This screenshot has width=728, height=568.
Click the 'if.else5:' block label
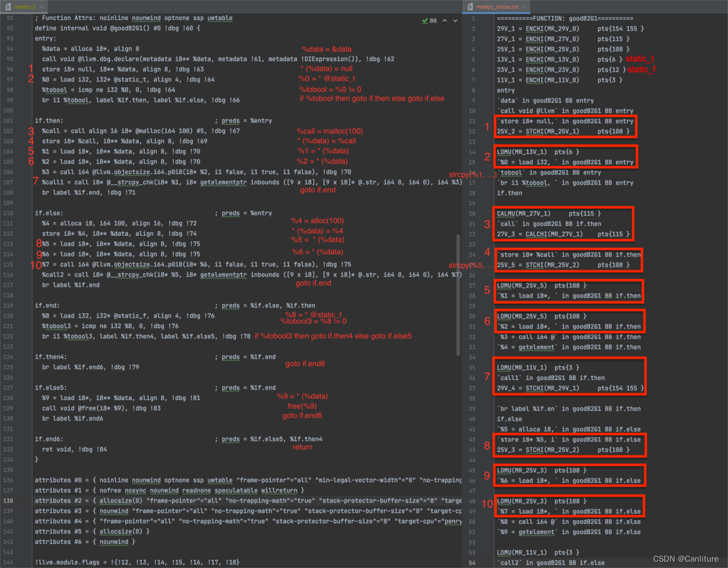[51, 388]
